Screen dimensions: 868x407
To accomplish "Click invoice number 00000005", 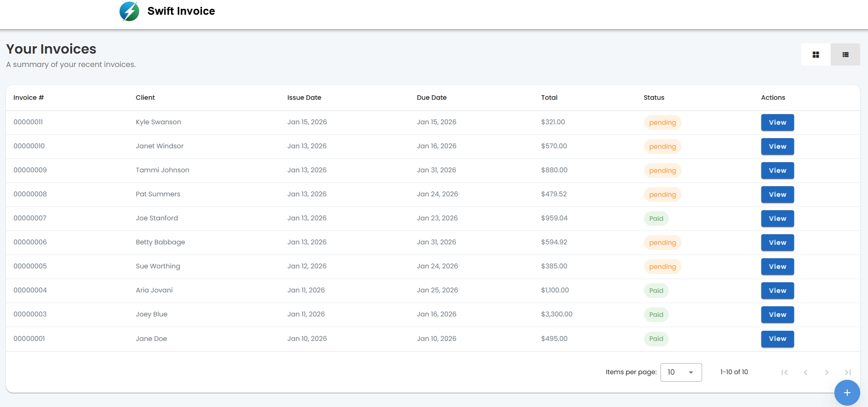I will pos(30,266).
